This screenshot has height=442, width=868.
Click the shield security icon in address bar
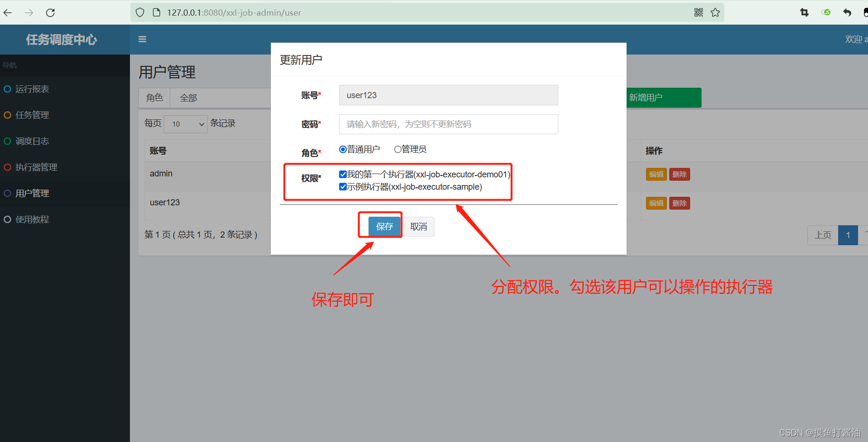click(140, 13)
